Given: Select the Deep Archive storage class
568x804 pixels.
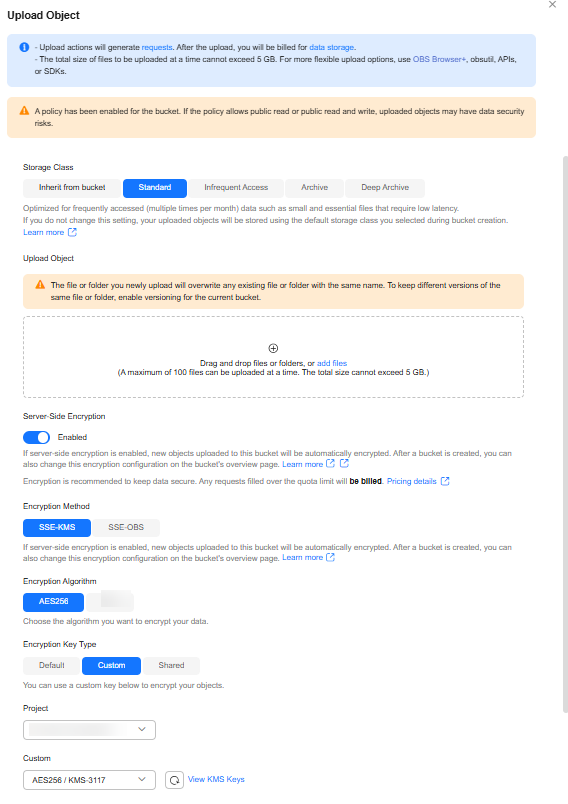Looking at the screenshot, I should point(385,187).
